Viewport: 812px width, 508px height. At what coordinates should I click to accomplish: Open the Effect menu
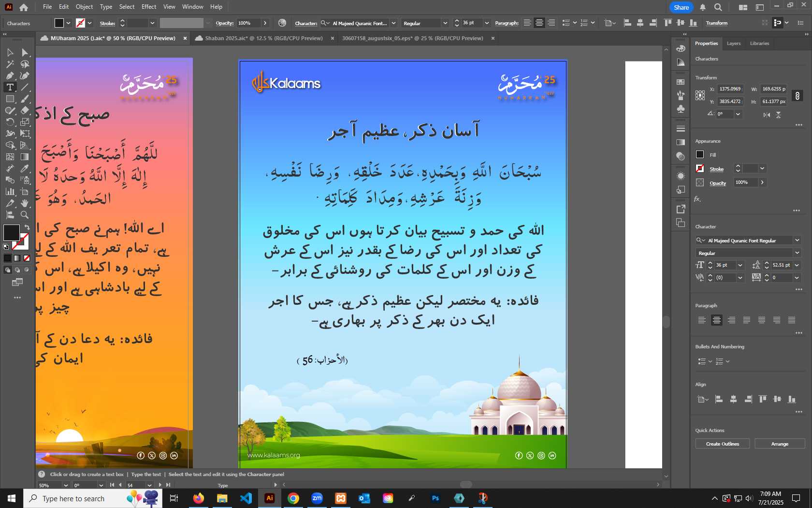point(149,7)
